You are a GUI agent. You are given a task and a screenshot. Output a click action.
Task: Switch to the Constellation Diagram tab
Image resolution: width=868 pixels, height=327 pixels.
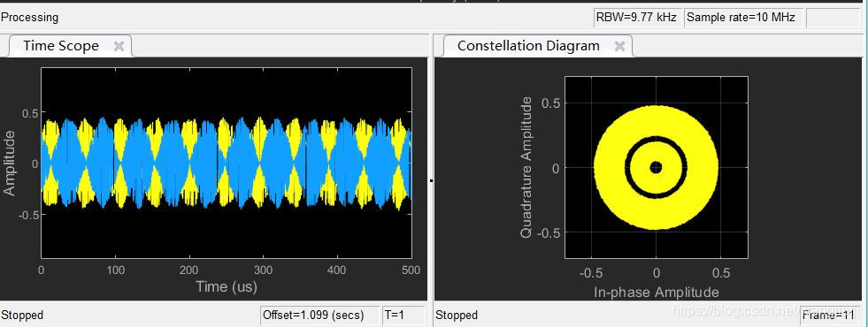pyautogui.click(x=537, y=46)
